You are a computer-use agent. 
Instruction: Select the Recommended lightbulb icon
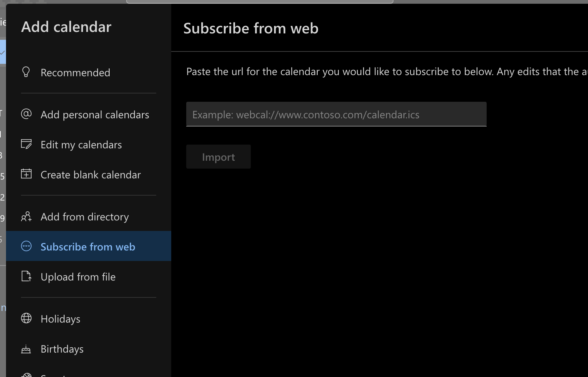26,72
